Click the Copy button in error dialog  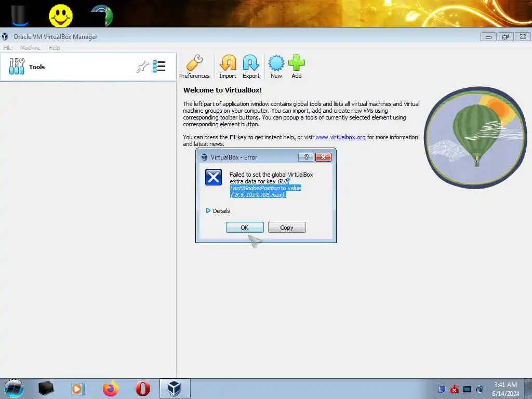[x=287, y=228]
